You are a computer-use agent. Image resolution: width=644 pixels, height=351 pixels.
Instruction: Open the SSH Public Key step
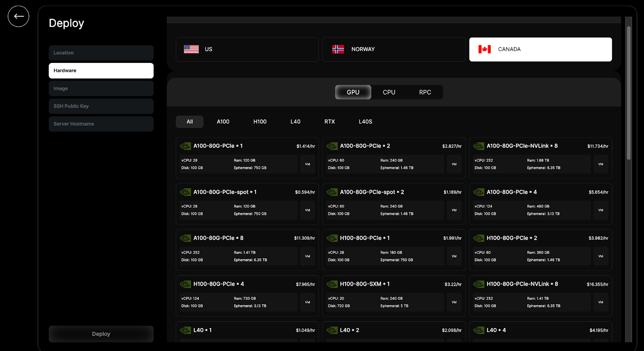pos(101,106)
